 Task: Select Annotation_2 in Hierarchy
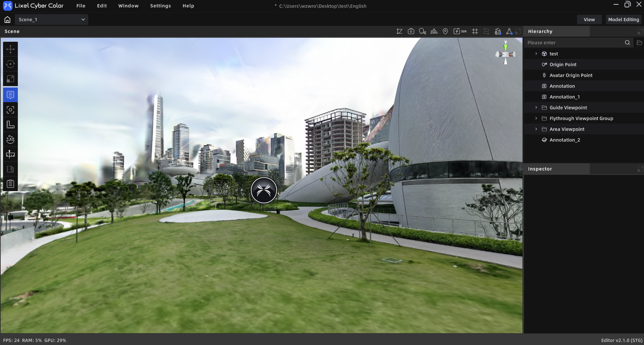point(584,140)
